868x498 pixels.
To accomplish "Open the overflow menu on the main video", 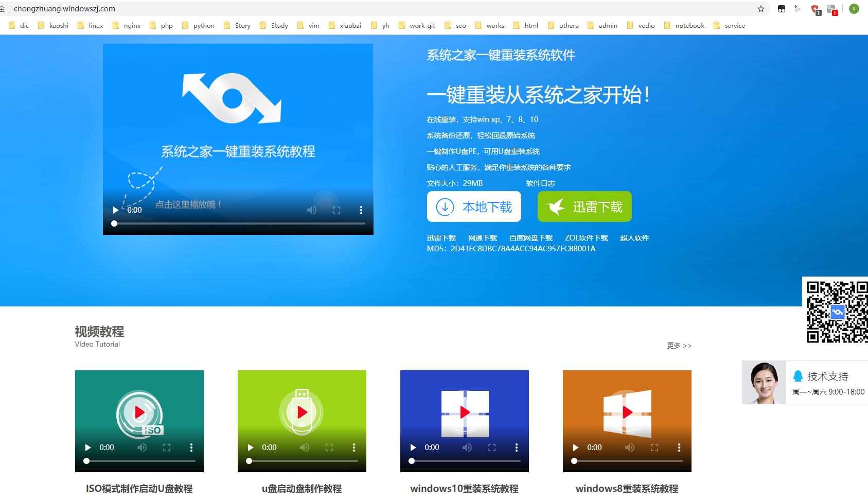I will tap(361, 210).
